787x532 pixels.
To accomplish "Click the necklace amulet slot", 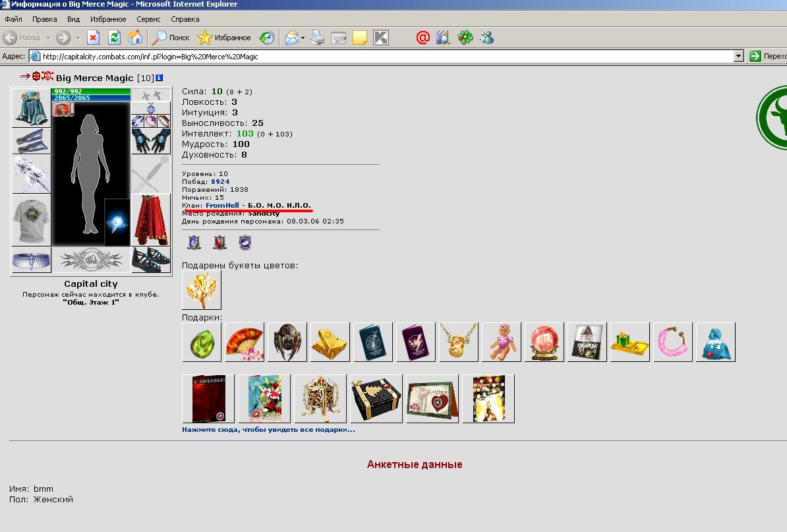I will pyautogui.click(x=151, y=108).
